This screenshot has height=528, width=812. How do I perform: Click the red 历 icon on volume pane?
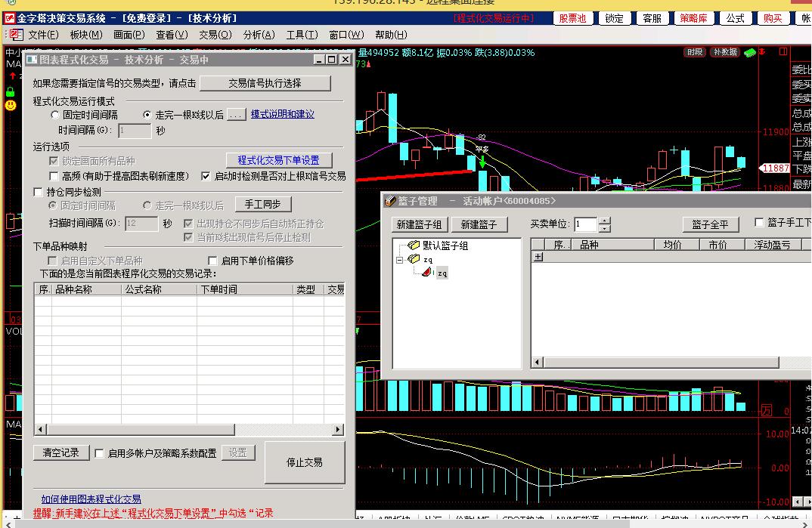[x=766, y=411]
